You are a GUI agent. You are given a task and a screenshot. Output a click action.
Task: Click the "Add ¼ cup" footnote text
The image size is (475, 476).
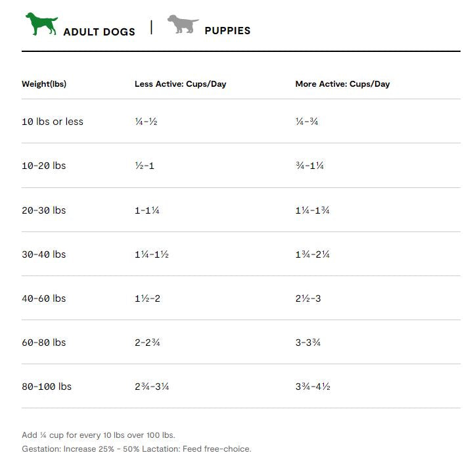99,435
